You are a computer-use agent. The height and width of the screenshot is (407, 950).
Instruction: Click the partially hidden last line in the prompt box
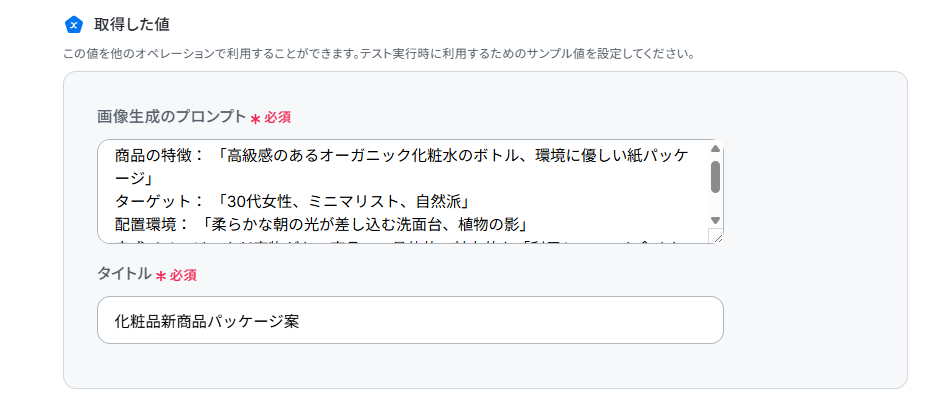pos(401,242)
